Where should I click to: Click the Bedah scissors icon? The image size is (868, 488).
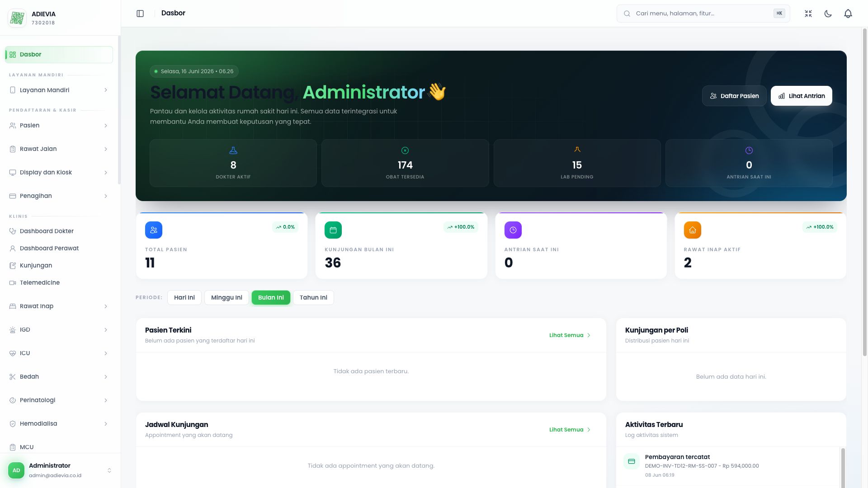point(13,377)
